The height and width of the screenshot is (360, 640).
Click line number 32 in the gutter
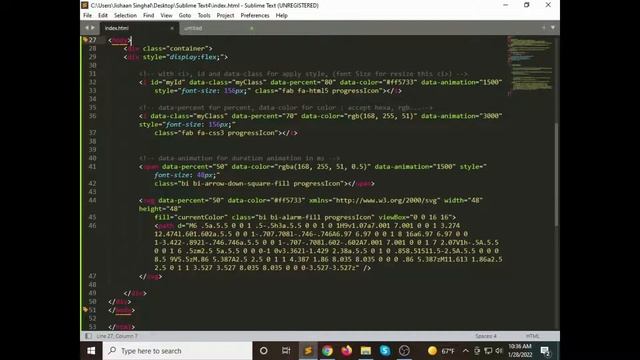click(x=92, y=82)
